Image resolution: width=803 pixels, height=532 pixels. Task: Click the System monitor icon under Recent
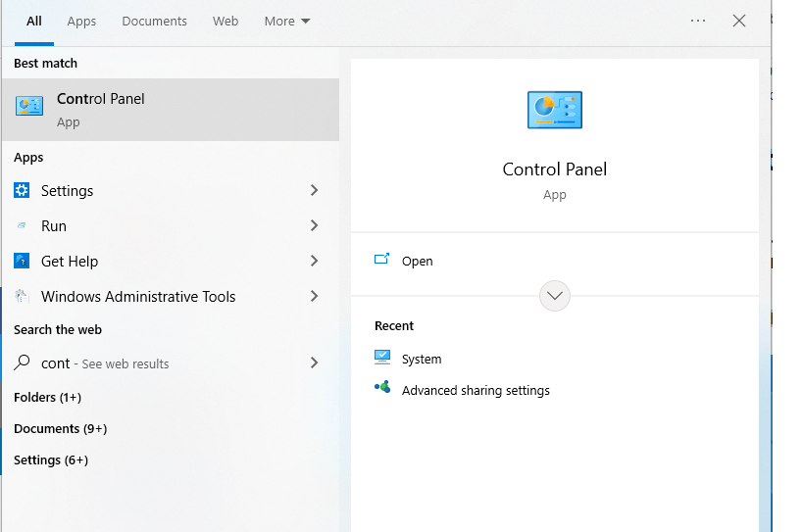coord(382,358)
